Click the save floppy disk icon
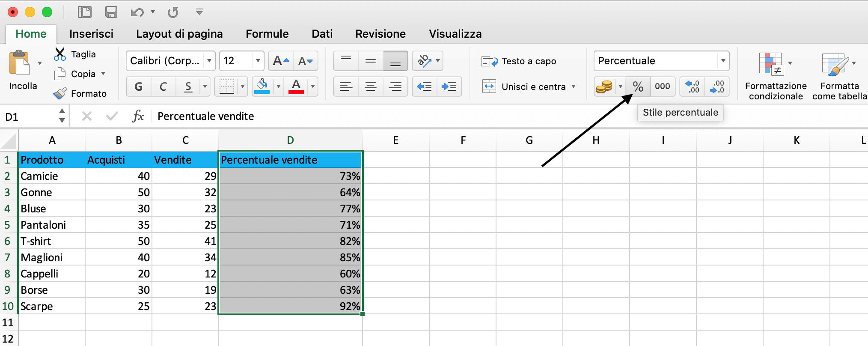 click(x=111, y=12)
